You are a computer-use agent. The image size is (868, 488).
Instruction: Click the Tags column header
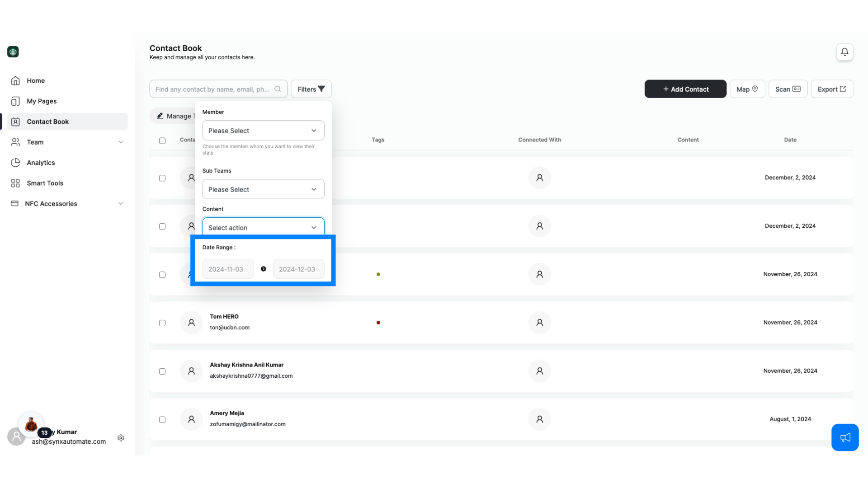click(x=378, y=140)
